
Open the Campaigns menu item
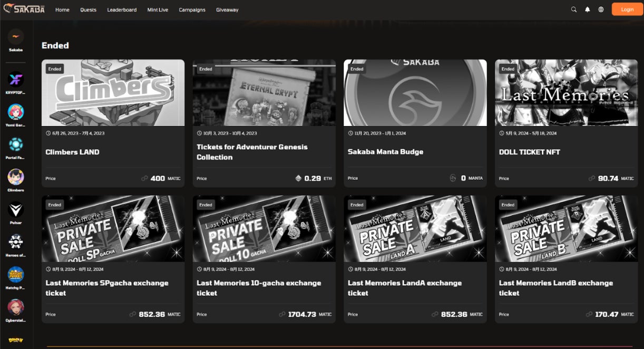[x=192, y=9]
